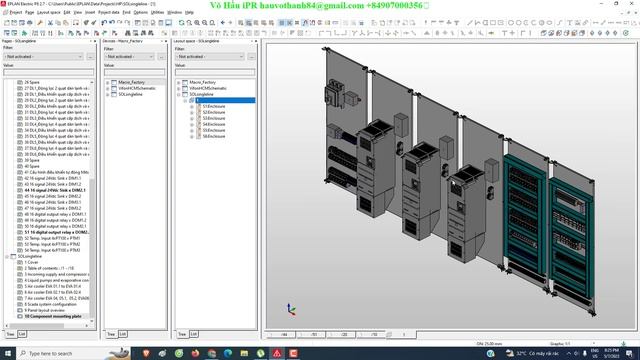Screen dimensions: 640x360
Task: Click Pages navigator horizontal scrollbar
Action: 47,326
